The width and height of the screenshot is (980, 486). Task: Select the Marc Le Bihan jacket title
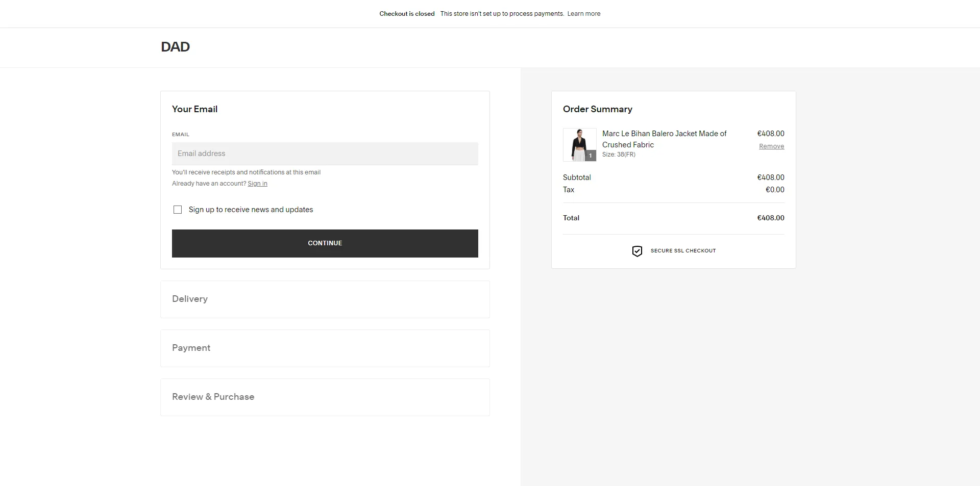tap(664, 139)
